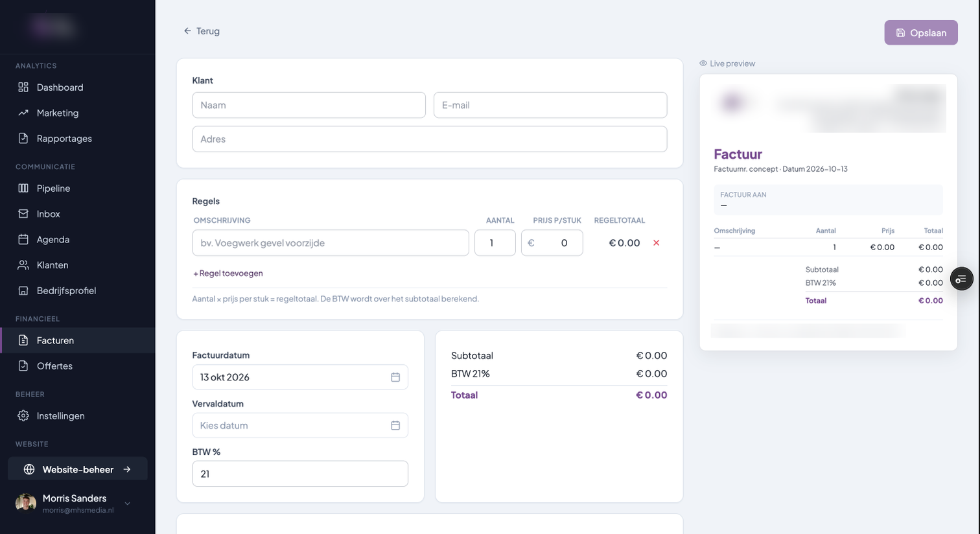Click the Rapportages document icon
Viewport: 980px width, 534px height.
point(23,139)
